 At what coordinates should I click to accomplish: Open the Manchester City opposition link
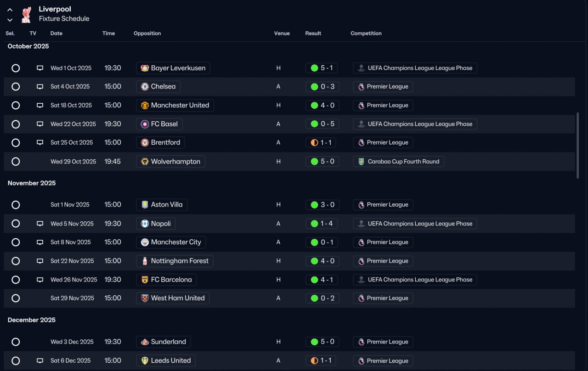point(175,242)
